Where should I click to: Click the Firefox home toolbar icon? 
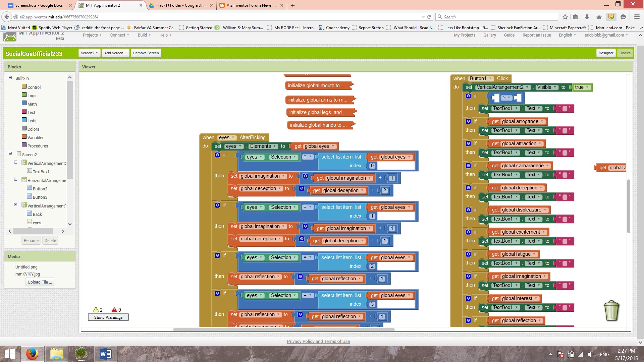pos(599,17)
